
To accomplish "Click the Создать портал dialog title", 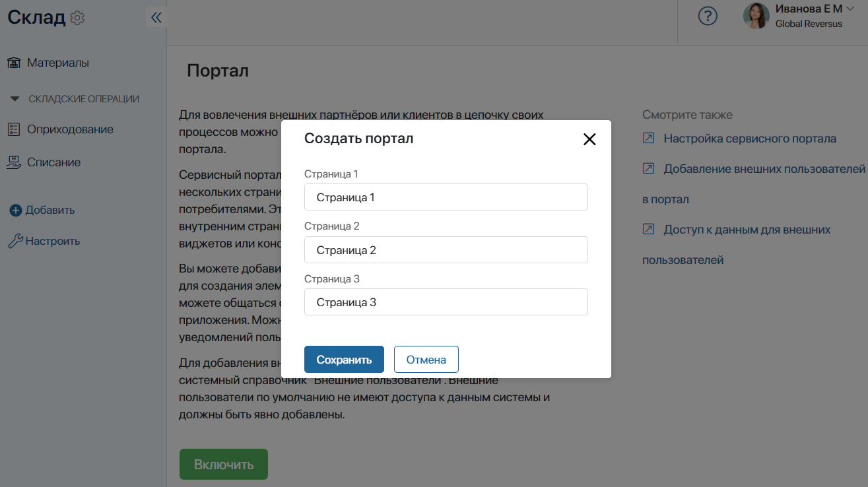I will coord(359,139).
